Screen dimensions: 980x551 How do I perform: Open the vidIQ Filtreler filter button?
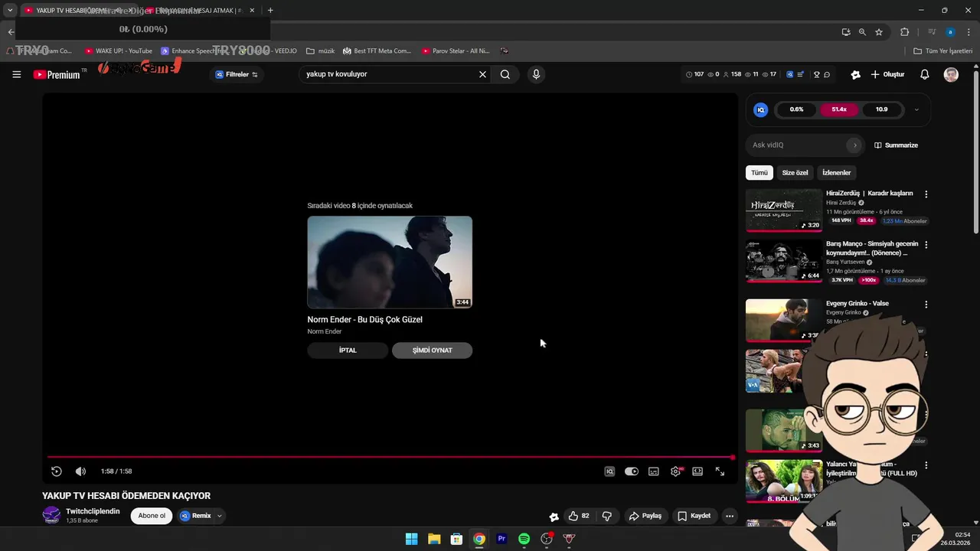(x=237, y=74)
